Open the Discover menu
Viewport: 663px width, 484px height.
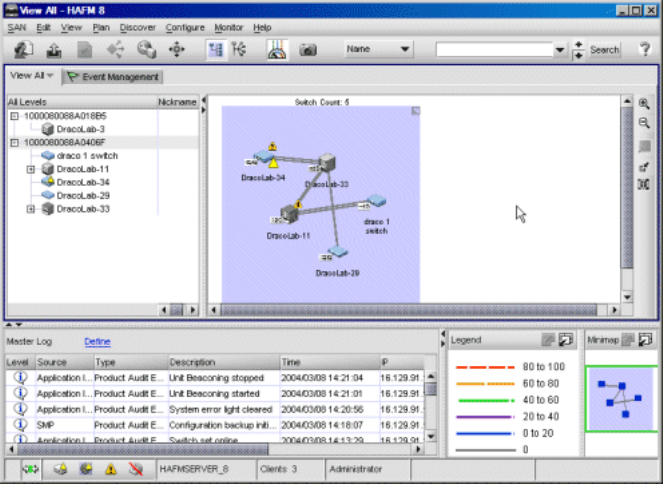[x=137, y=28]
